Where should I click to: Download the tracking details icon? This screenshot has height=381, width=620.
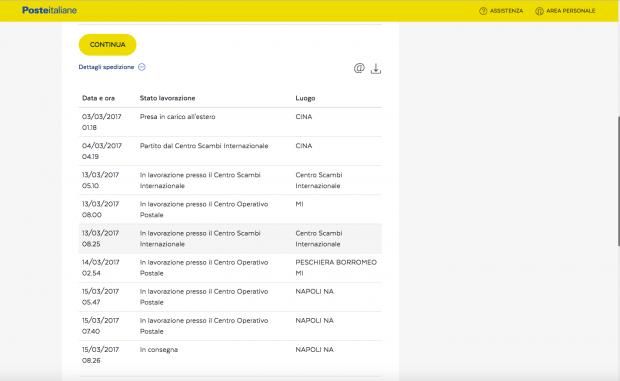(x=376, y=69)
